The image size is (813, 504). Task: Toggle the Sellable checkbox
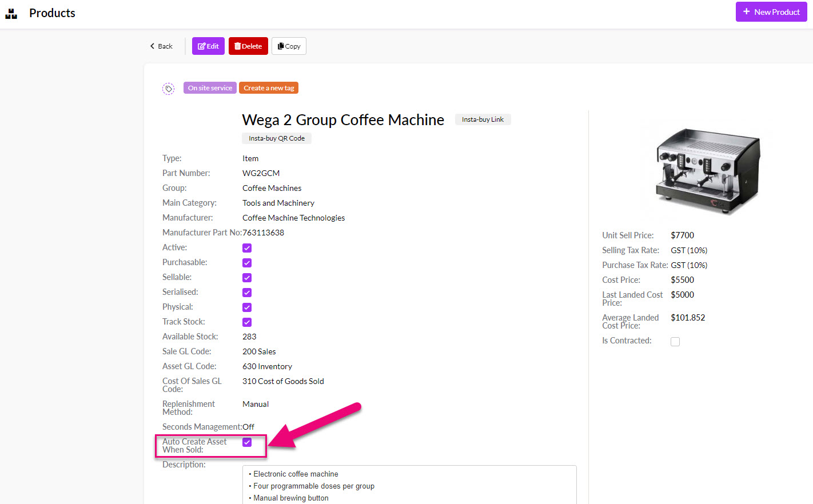tap(247, 278)
